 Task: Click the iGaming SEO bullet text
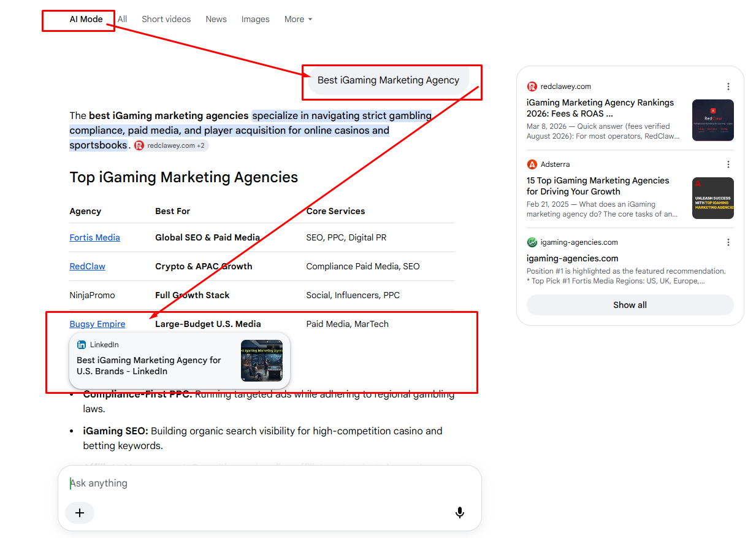coord(262,438)
